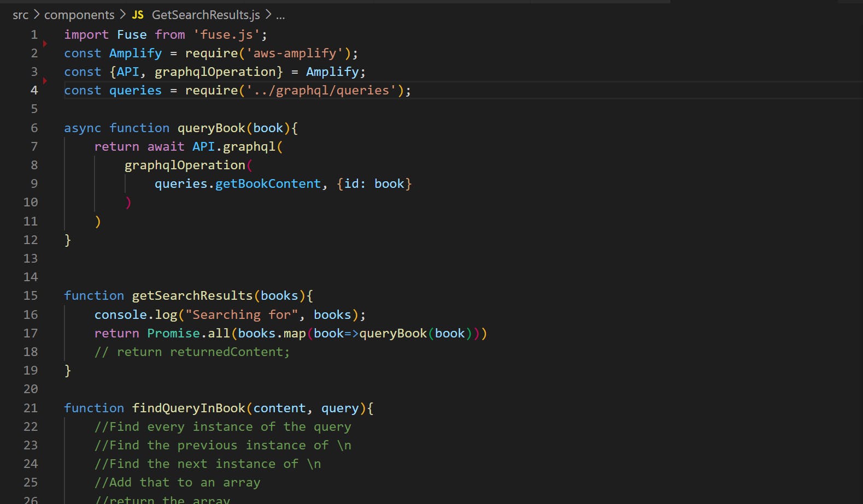863x504 pixels.
Task: Click line number 17 in the gutter
Action: pyautogui.click(x=31, y=333)
